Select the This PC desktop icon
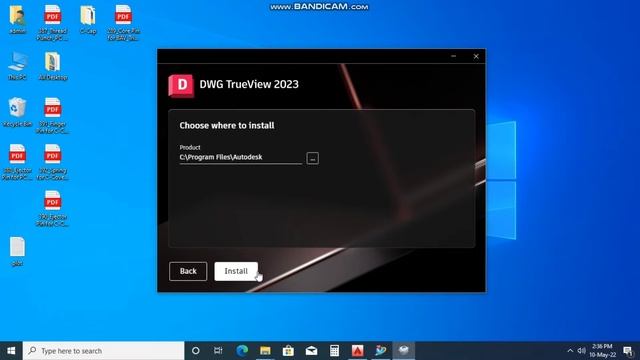The height and width of the screenshot is (360, 640). (18, 66)
